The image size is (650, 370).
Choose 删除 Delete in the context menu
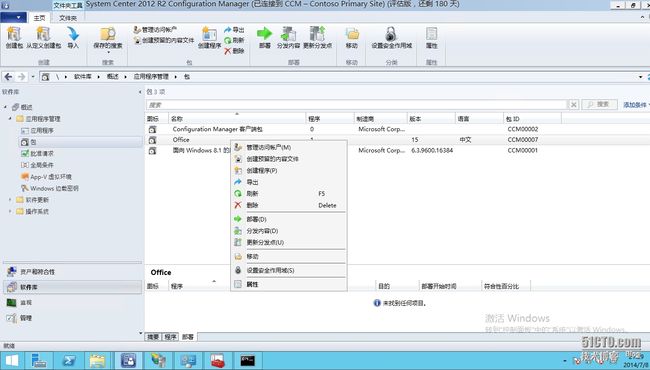click(x=289, y=206)
